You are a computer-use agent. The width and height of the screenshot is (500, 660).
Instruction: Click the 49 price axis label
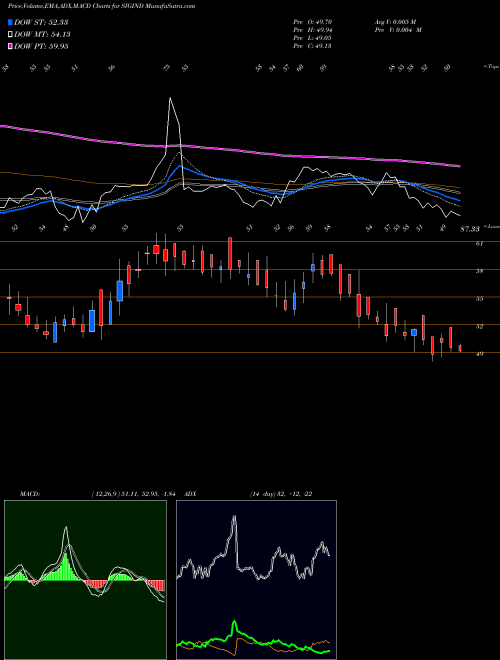479,354
